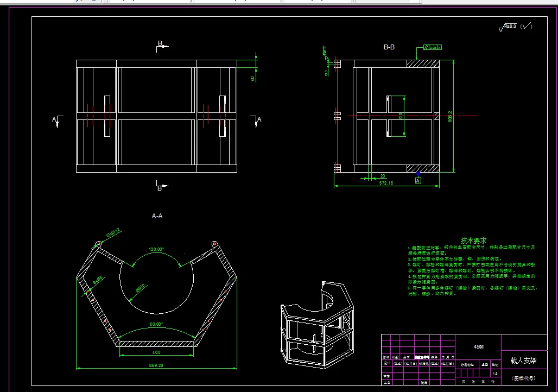The width and height of the screenshot is (558, 392).
Task: Select the 400 base length dimension
Action: coord(156,352)
